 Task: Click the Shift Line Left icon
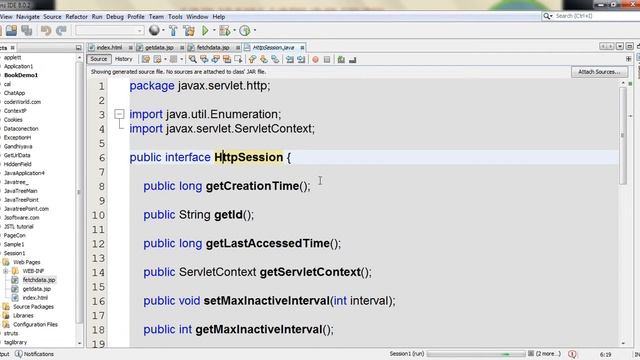290,60
